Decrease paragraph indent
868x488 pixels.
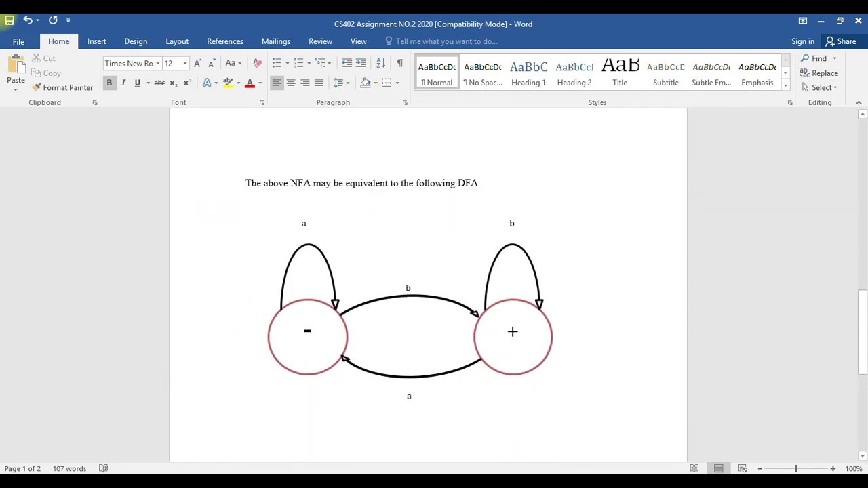[347, 63]
